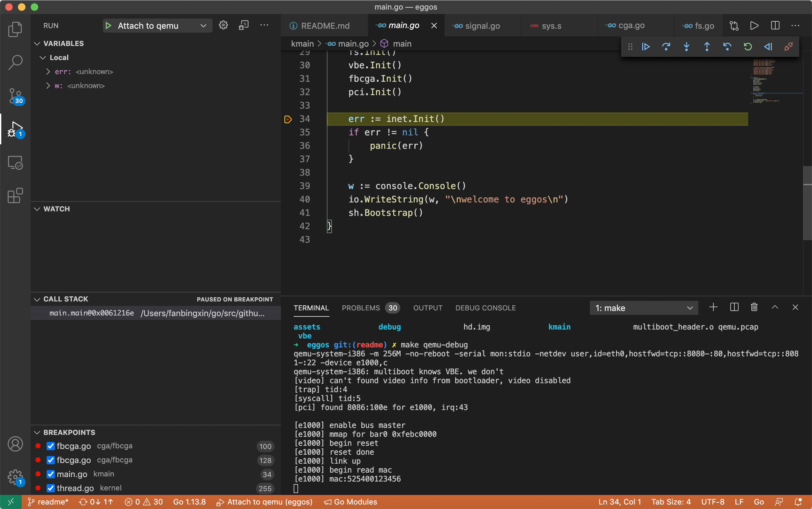Open the Extensions sidebar icon
This screenshot has height=509, width=812.
point(15,196)
